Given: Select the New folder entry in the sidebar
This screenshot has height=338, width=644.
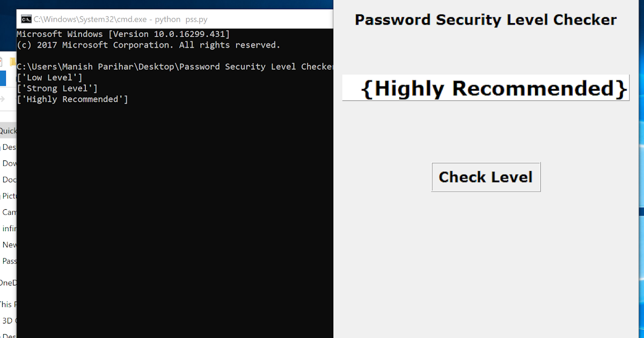Looking at the screenshot, I should [8, 245].
